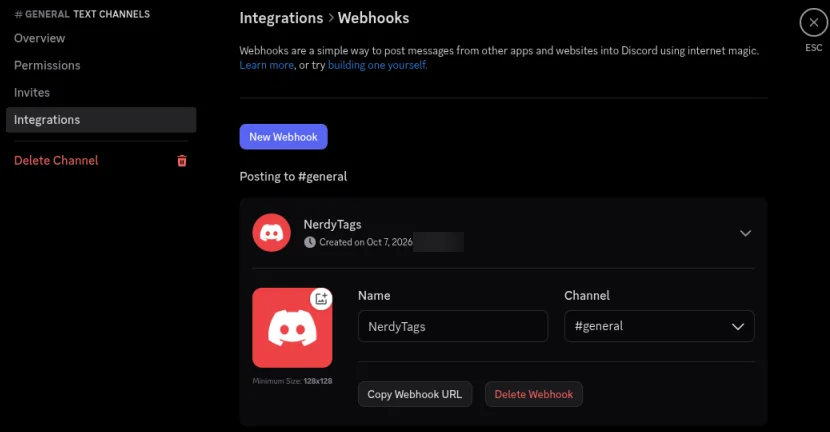Select the Integrations sidebar item
Viewport: 830px width, 432px height.
101,120
